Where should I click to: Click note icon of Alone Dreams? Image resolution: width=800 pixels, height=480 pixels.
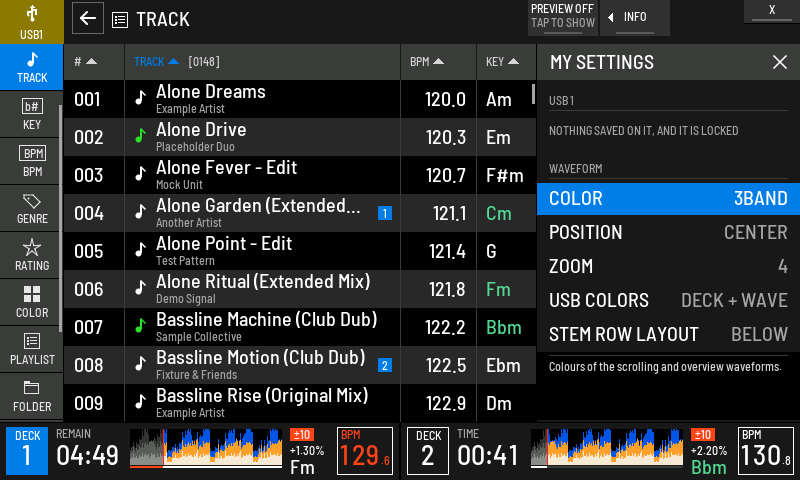140,97
